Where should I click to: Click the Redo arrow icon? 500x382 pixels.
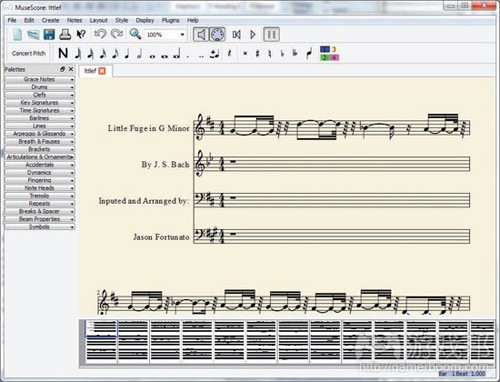pyautogui.click(x=117, y=34)
